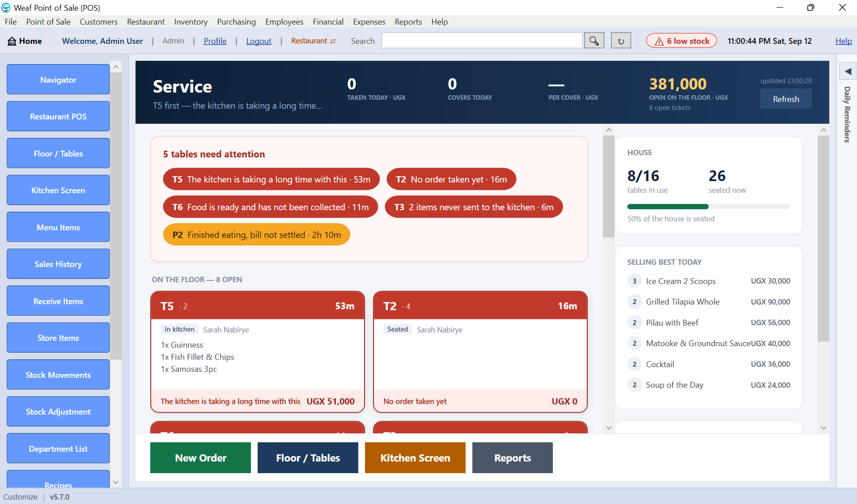Click bottom Floor / Tables navy button
Viewport: 857px width, 504px height.
308,457
